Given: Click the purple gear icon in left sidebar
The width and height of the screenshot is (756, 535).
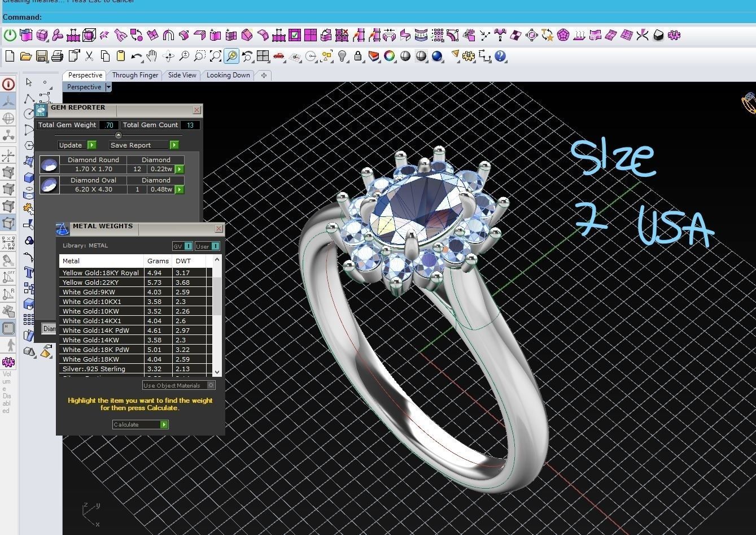Looking at the screenshot, I should (8, 362).
